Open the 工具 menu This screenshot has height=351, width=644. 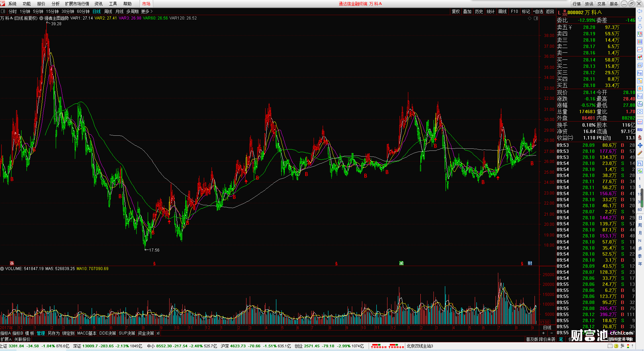pos(113,4)
